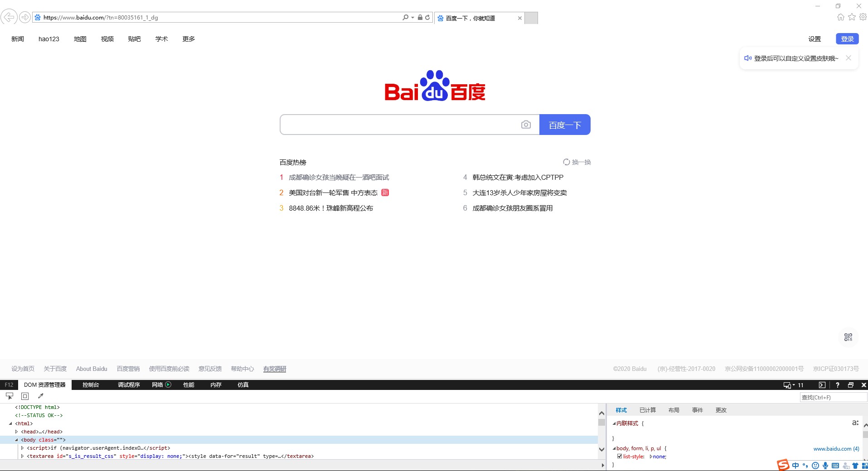
Task: Open the browser Home icon
Action: (841, 17)
